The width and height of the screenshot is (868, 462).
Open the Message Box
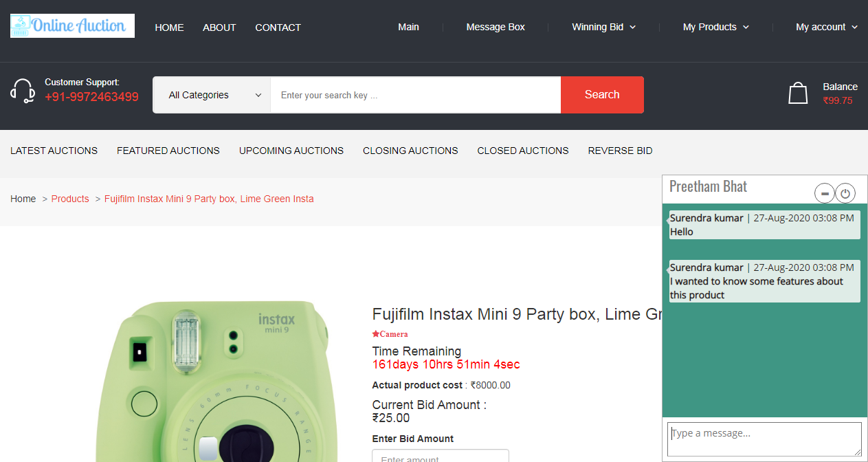tap(496, 27)
